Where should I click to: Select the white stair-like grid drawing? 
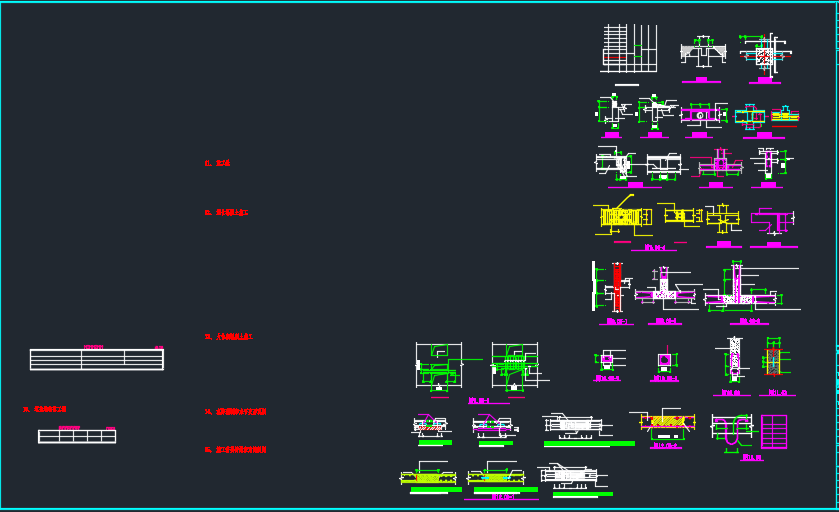629,48
